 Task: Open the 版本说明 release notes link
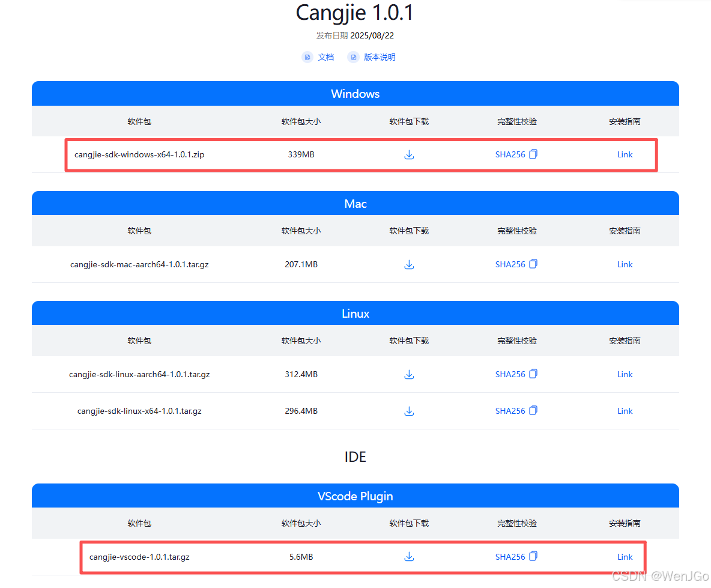380,57
